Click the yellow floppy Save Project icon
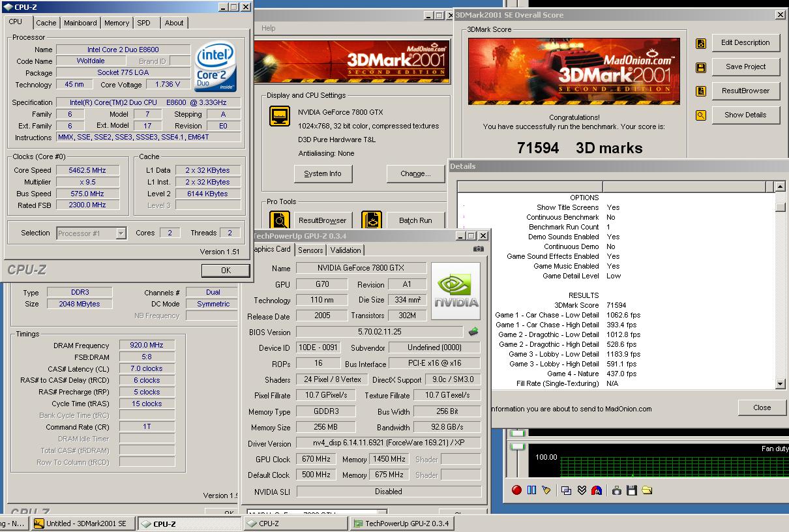Screen dimensions: 789x532 701,68
